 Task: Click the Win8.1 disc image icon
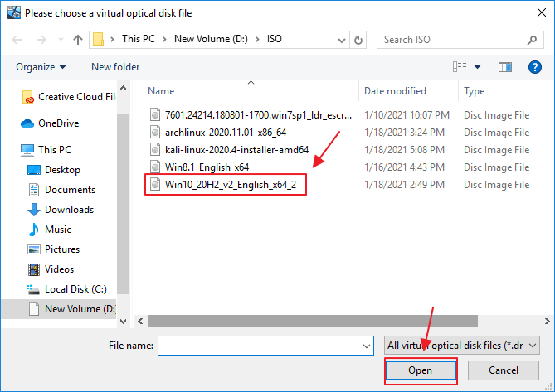155,167
